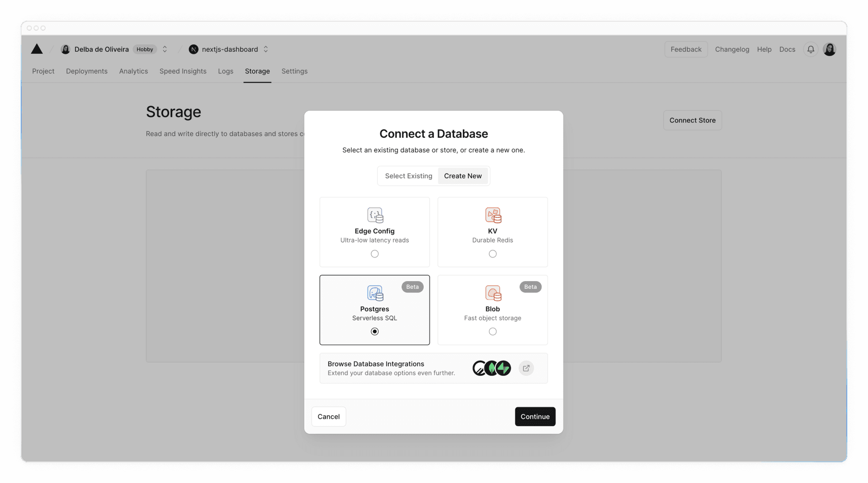This screenshot has height=483, width=868.
Task: Click the KV Redis database icon
Action: 493,215
